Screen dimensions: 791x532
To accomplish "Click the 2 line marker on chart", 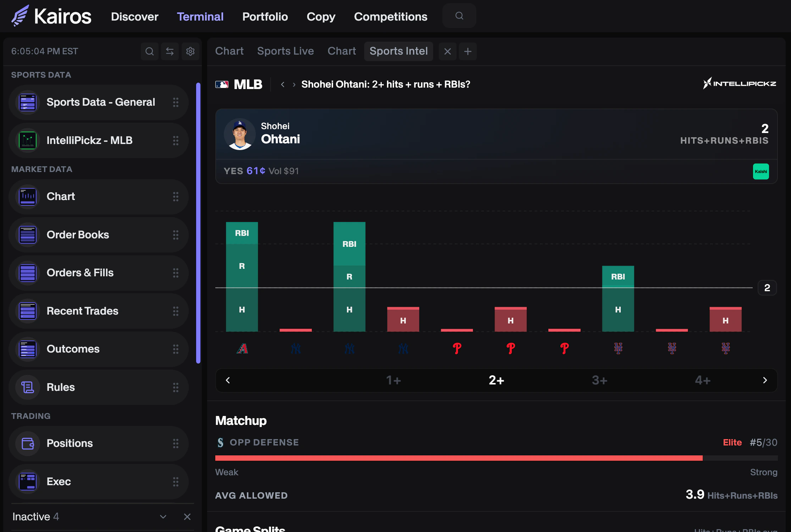I will (767, 288).
